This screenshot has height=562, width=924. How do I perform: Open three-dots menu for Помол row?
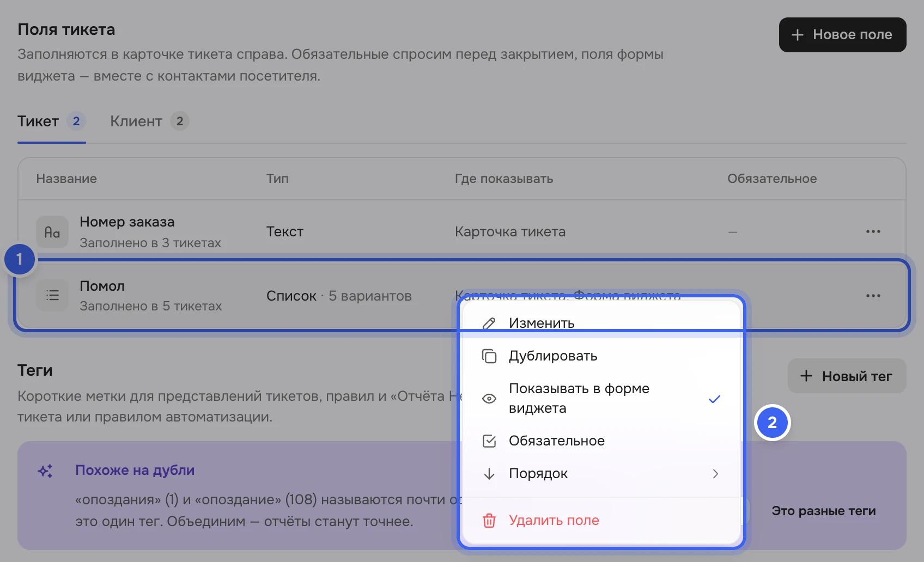[873, 296]
